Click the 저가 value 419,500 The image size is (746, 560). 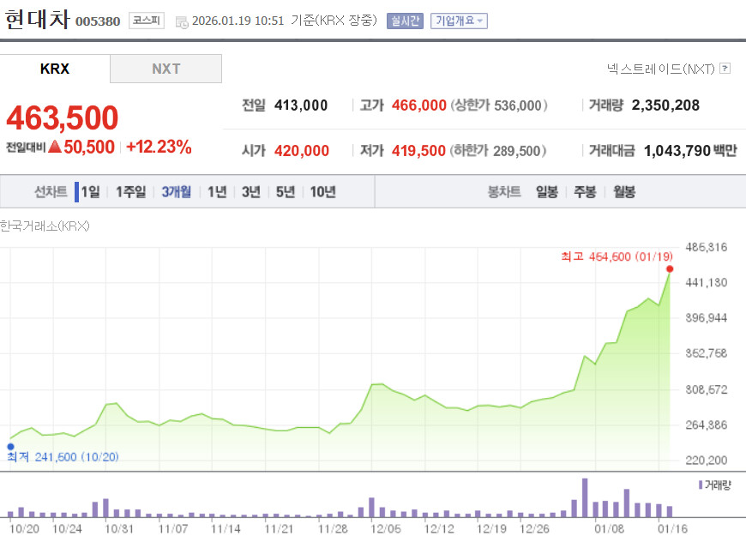click(x=418, y=151)
